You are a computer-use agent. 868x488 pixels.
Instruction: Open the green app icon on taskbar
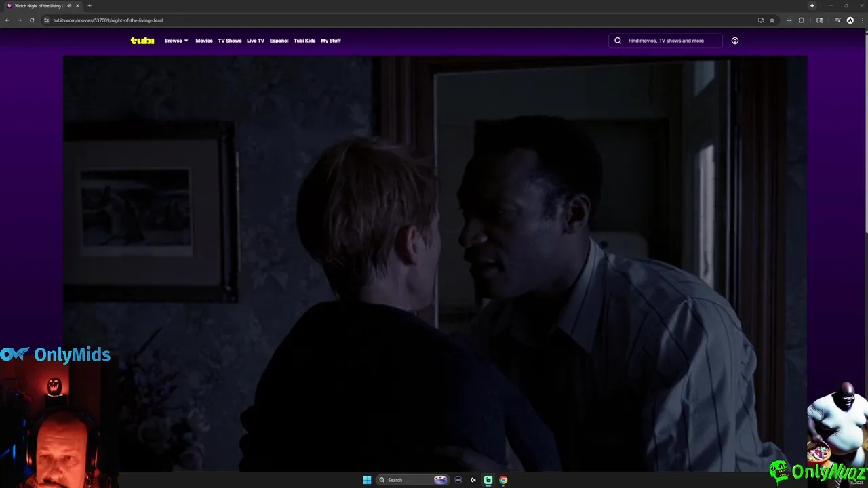[488, 480]
